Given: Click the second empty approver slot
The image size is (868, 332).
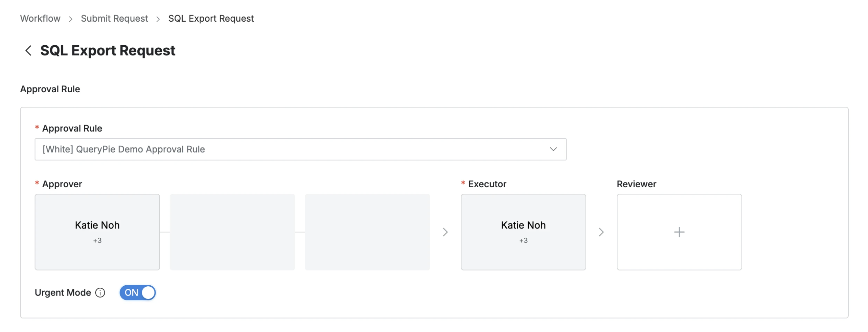Looking at the screenshot, I should 232,232.
